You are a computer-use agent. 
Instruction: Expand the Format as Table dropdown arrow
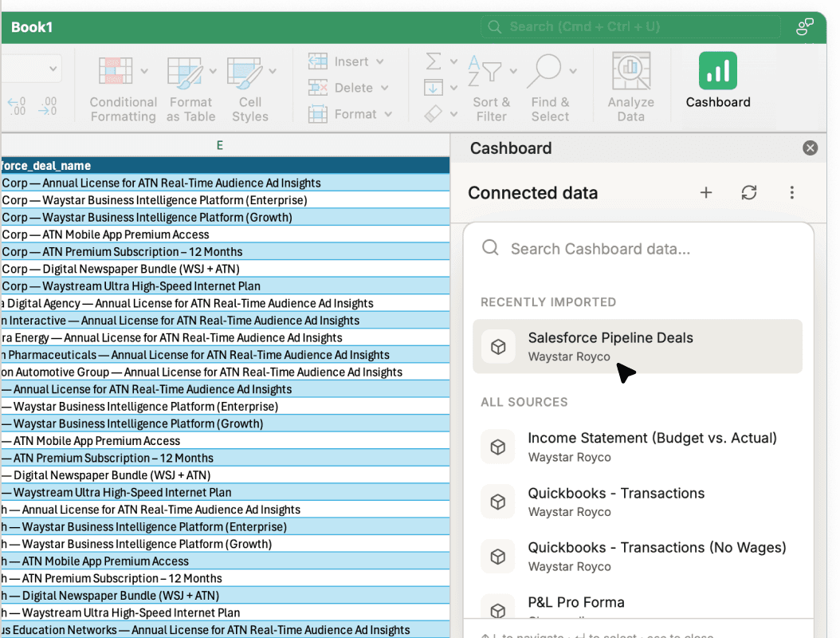point(213,71)
